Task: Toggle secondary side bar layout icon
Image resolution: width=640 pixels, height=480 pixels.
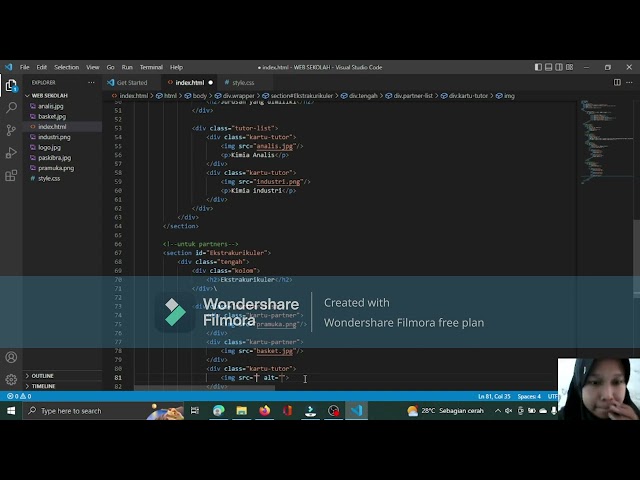Action: [559, 67]
